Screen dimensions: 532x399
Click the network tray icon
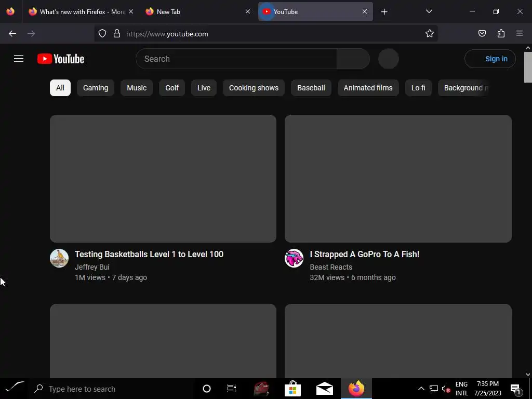434,389
